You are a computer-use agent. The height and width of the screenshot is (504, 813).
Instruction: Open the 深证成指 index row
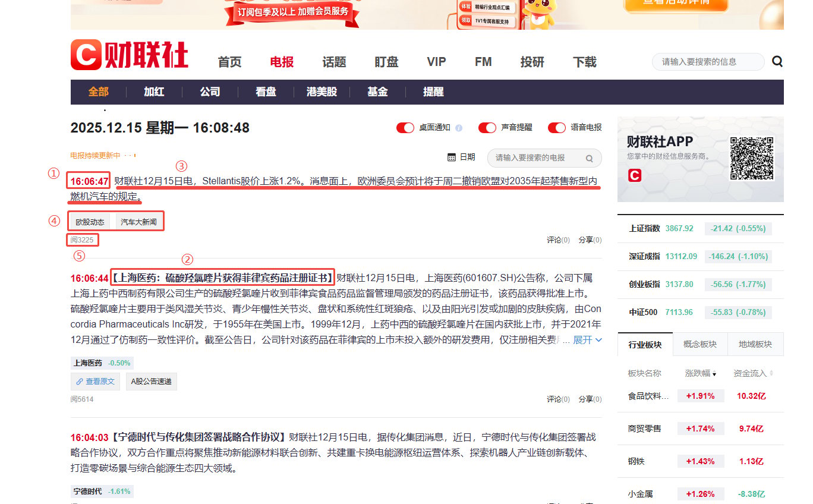pyautogui.click(x=701, y=256)
